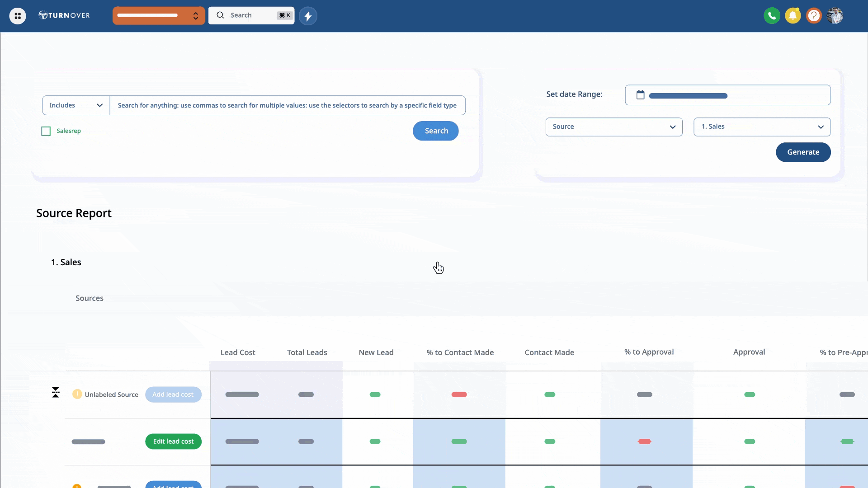Screen dimensions: 868x488
Task: Click the green Edit lead cost button
Action: tap(173, 441)
